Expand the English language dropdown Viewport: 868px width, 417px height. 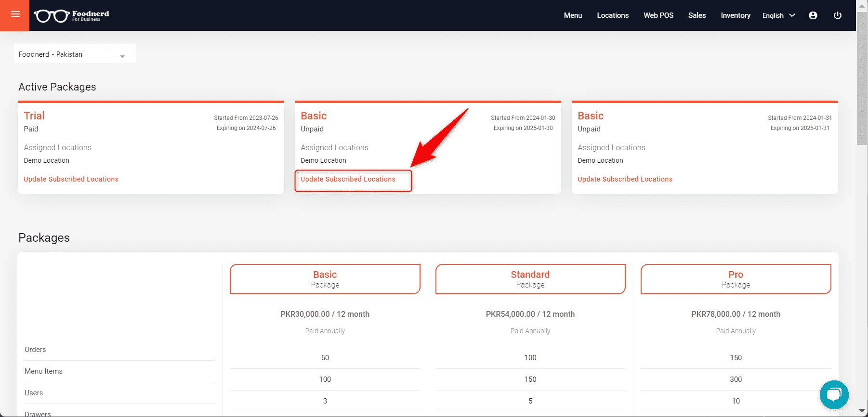point(778,15)
